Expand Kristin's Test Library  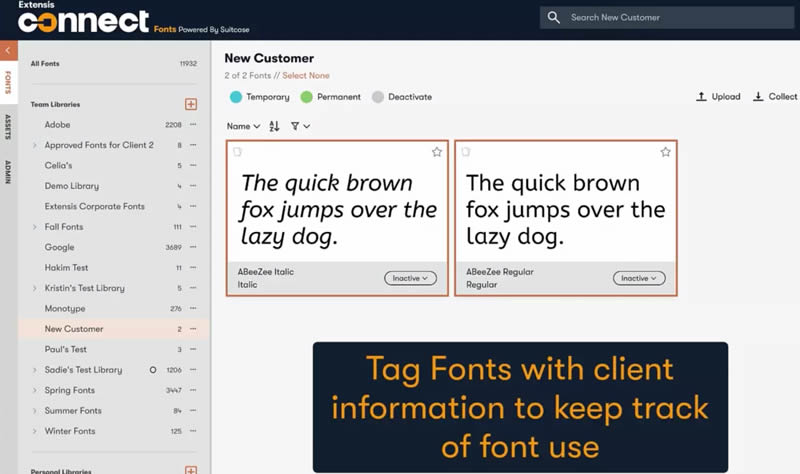35,288
